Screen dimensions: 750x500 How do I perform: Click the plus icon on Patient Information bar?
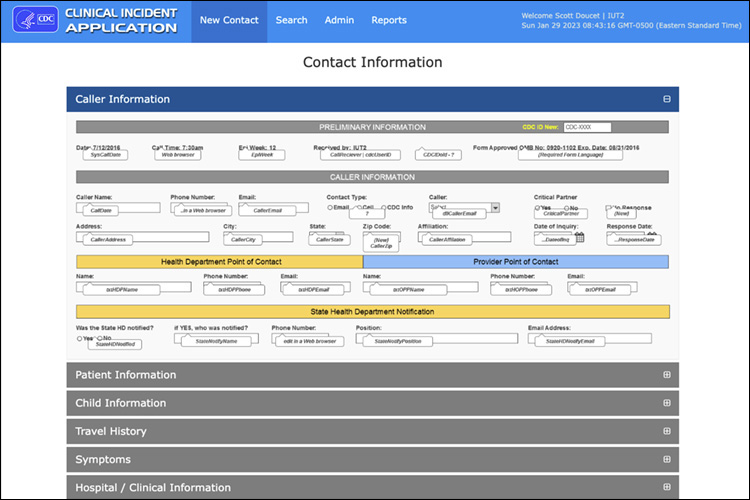[x=666, y=375]
